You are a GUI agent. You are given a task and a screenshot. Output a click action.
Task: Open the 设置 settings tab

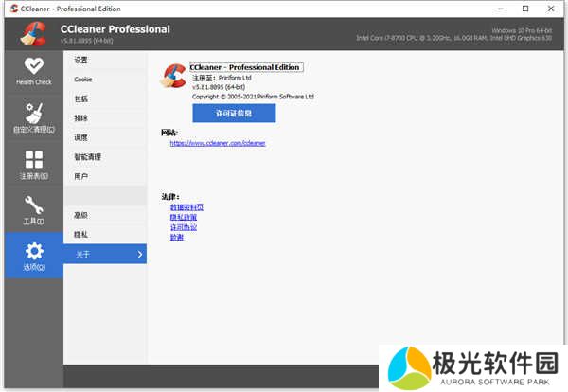click(x=81, y=60)
